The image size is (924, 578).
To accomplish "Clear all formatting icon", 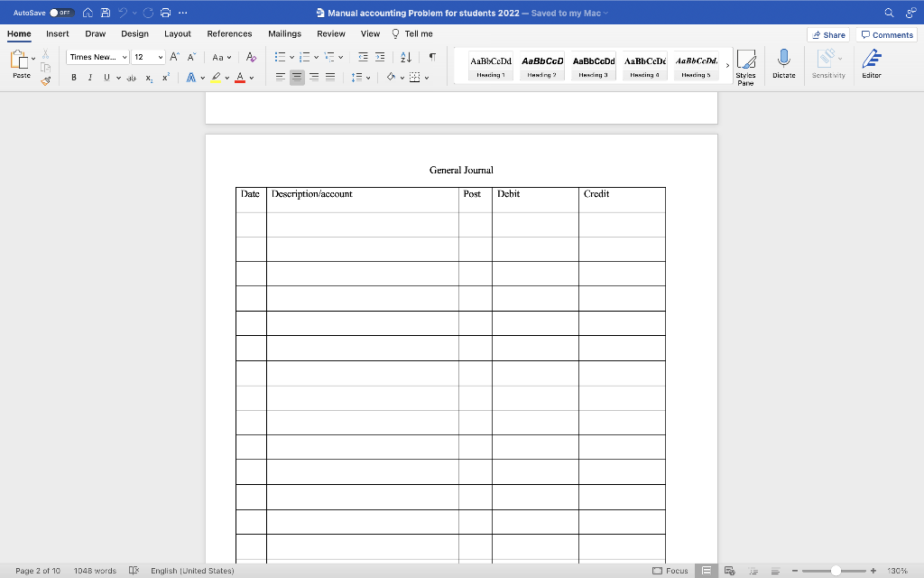I will point(251,57).
